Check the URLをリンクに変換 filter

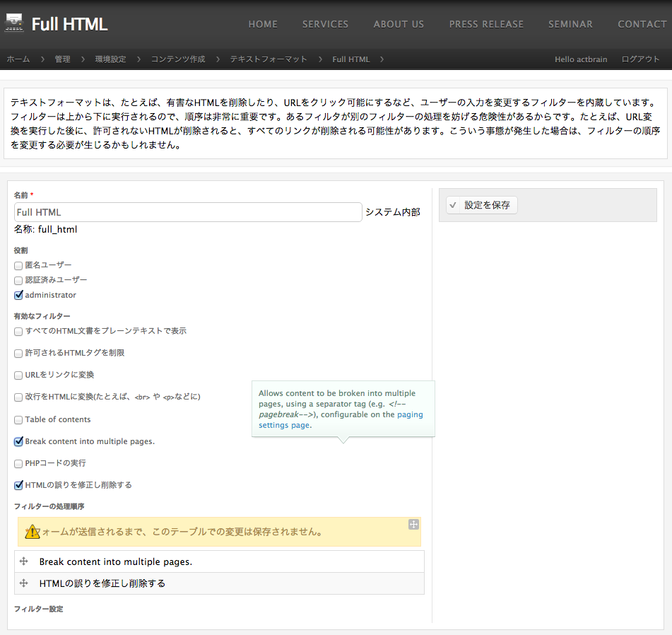point(18,375)
